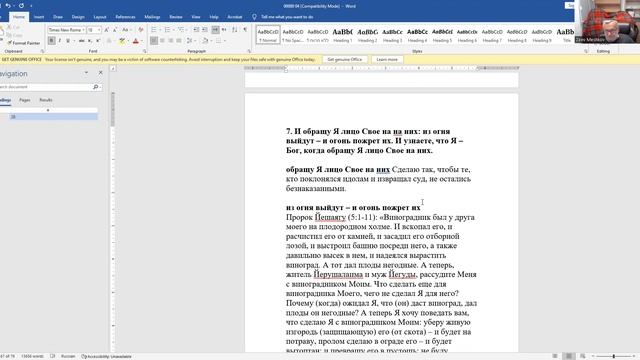Open Underline style dropdown arrow
640x360 pixels.
(73, 41)
